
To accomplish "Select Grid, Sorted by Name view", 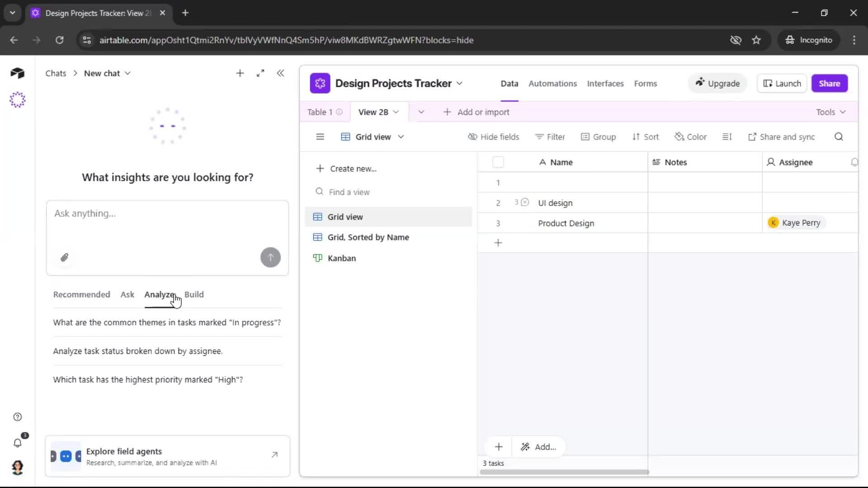I will (x=388, y=237).
